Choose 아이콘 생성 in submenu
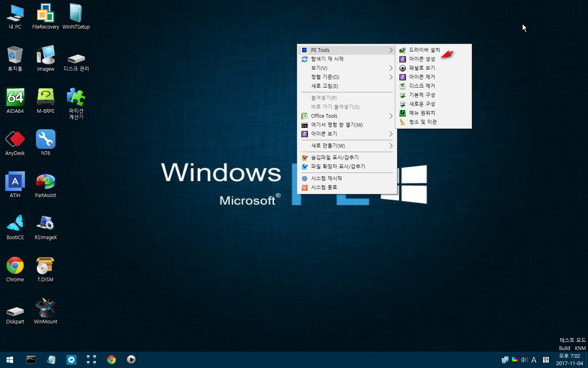Image resolution: width=588 pixels, height=368 pixels. 434,59
